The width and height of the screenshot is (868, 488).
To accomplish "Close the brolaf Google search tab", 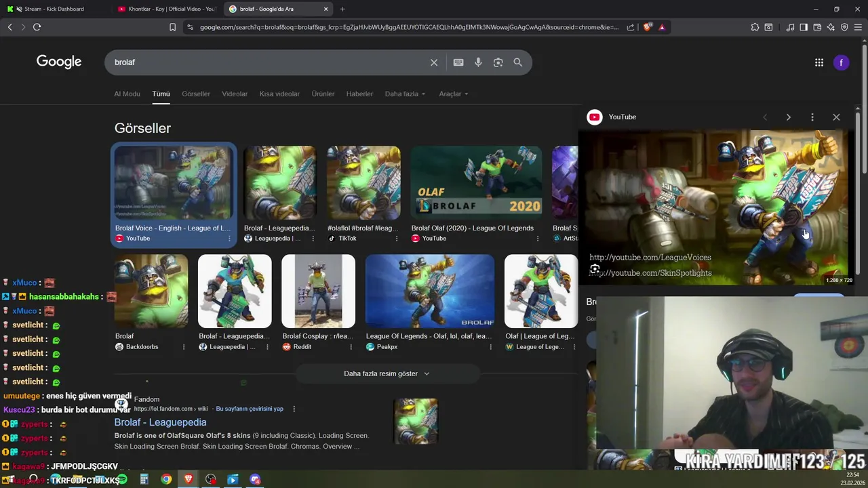I will [x=325, y=9].
